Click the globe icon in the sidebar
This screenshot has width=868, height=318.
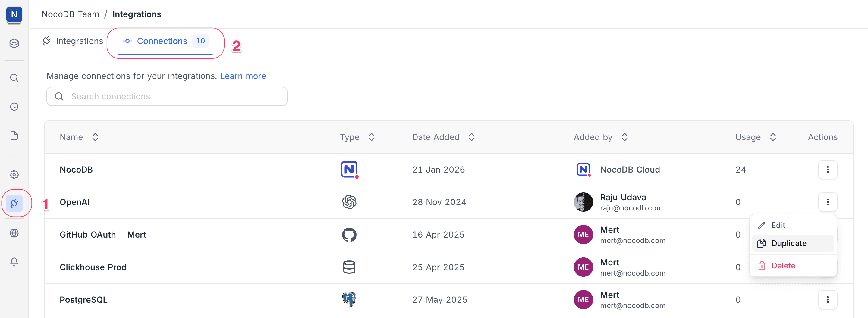[14, 233]
